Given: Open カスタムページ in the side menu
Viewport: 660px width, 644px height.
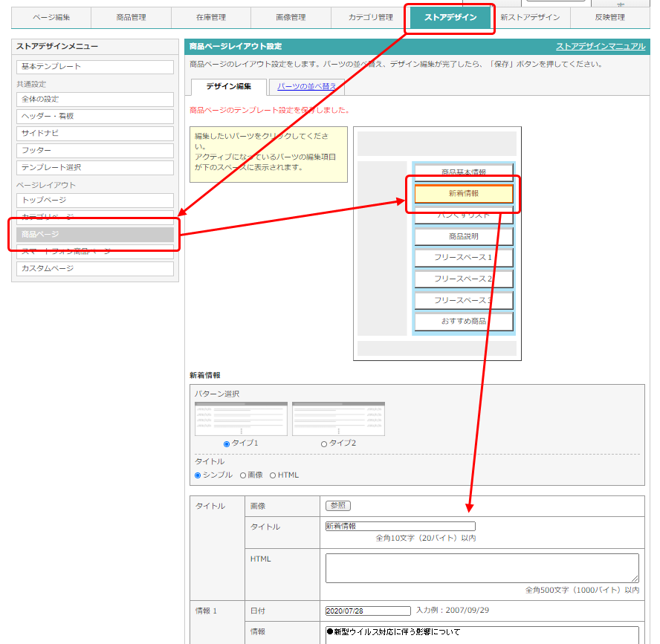Looking at the screenshot, I should click(95, 269).
